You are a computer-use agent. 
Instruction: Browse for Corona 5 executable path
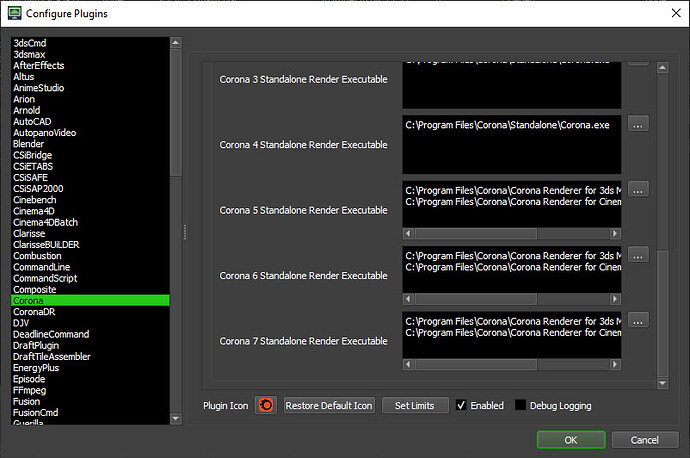(638, 189)
